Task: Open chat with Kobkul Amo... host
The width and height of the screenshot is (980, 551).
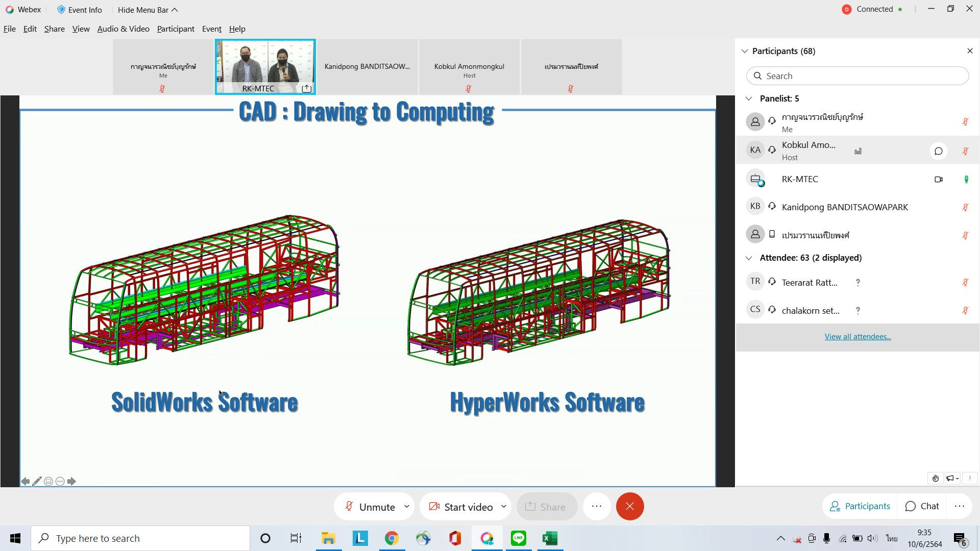Action: click(x=938, y=151)
